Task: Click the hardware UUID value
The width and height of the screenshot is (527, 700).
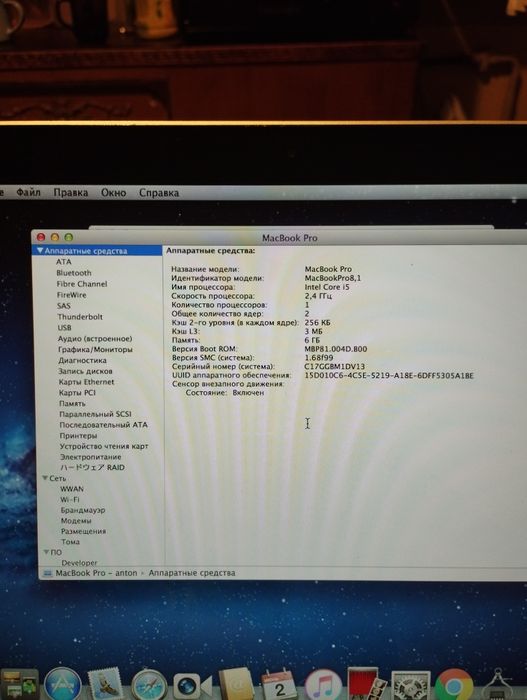Action: [x=389, y=375]
